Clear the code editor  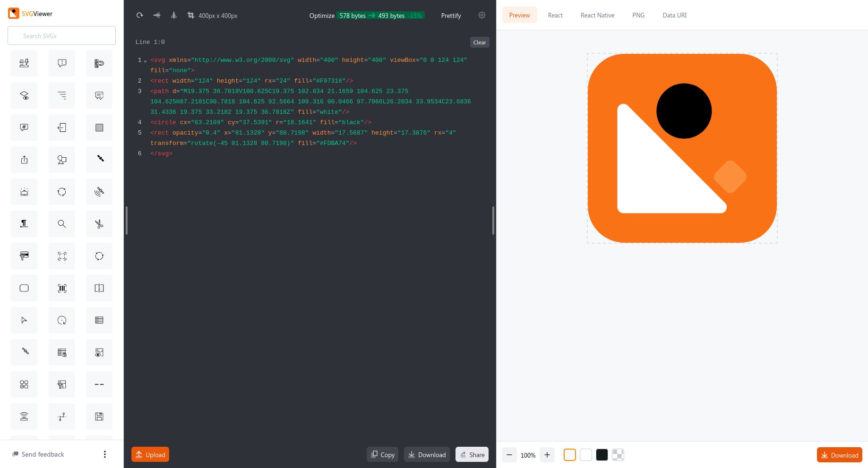pyautogui.click(x=479, y=42)
